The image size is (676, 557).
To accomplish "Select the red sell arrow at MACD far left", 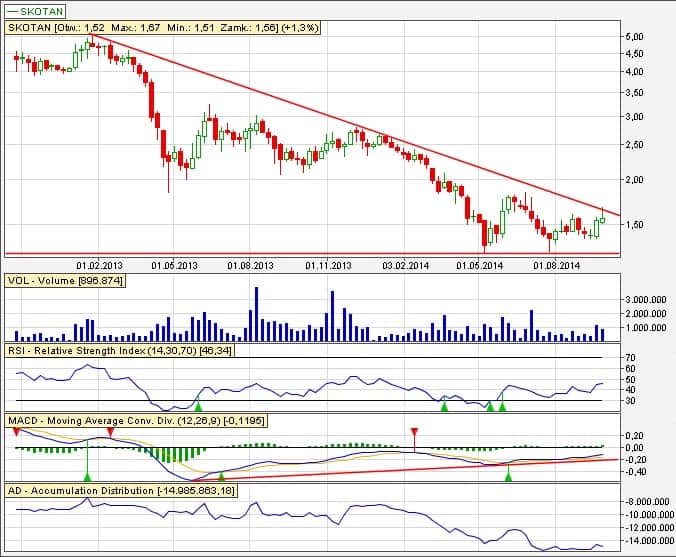I will [16, 431].
